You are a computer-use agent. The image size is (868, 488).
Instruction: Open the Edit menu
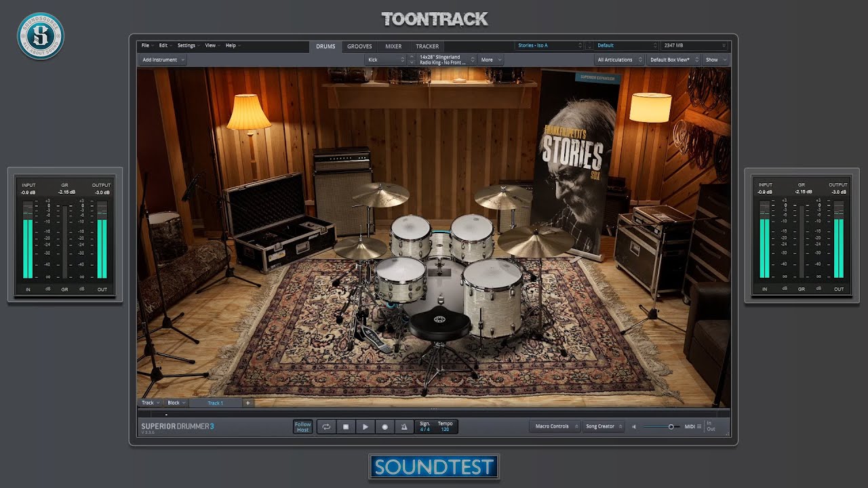point(165,45)
